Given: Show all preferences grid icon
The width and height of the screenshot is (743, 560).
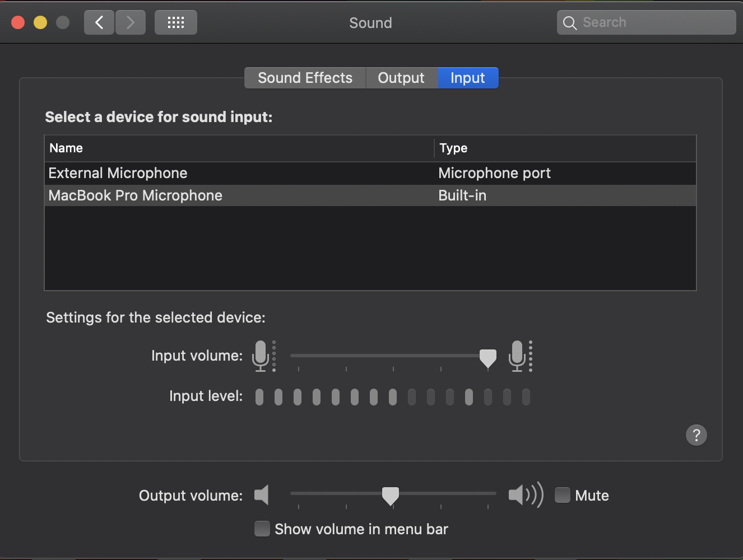Looking at the screenshot, I should 175,22.
